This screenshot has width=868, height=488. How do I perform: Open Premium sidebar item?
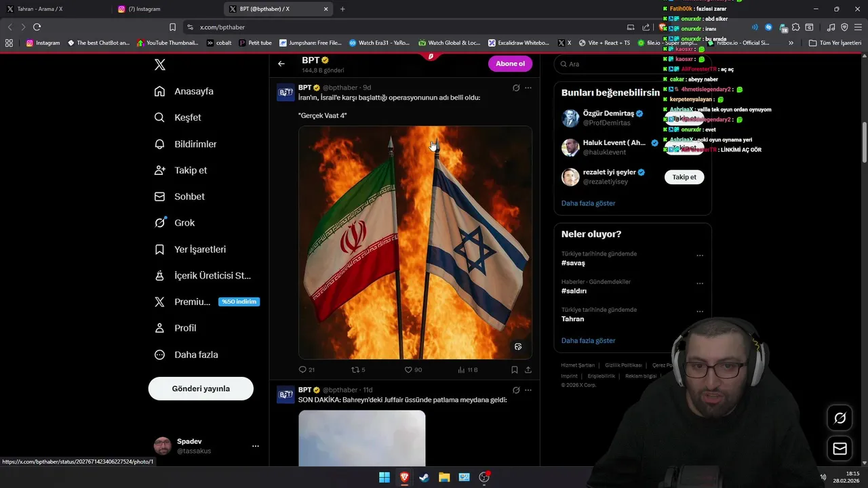point(207,302)
